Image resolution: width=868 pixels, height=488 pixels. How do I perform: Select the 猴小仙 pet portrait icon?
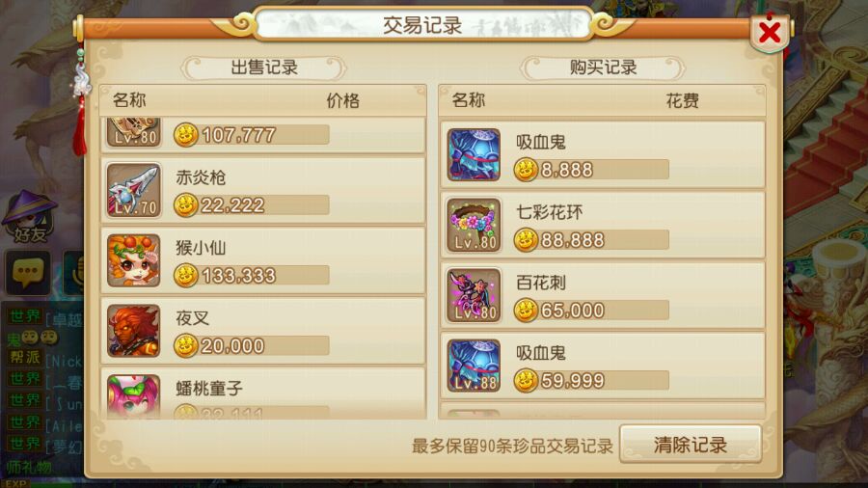click(x=133, y=260)
